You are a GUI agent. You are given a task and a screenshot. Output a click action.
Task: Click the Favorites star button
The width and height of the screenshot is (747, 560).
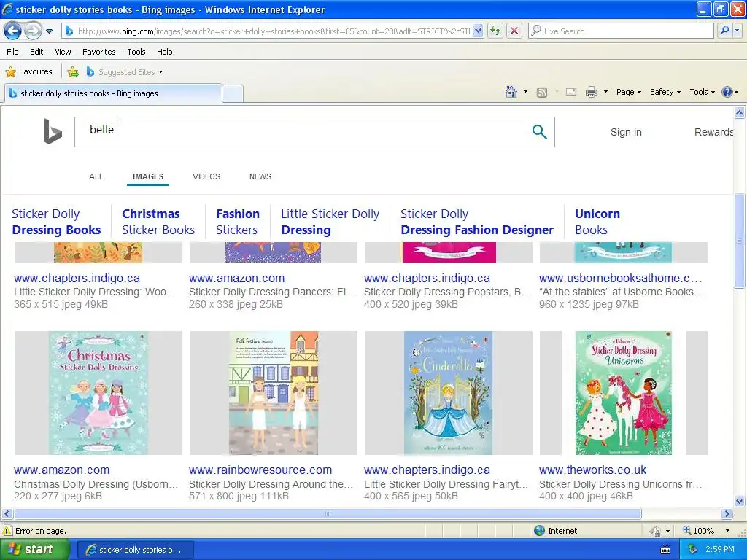[28, 72]
